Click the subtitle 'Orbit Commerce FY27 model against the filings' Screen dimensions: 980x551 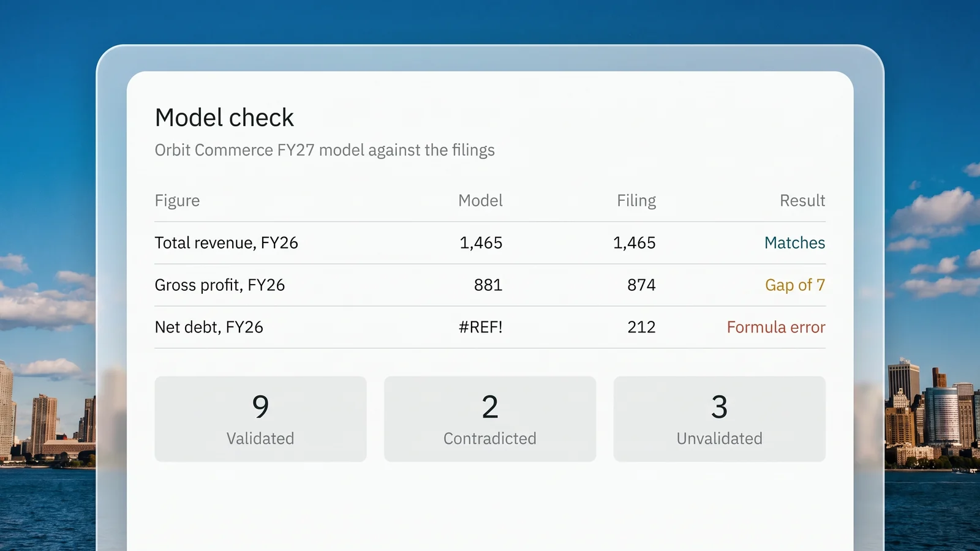[x=325, y=150]
